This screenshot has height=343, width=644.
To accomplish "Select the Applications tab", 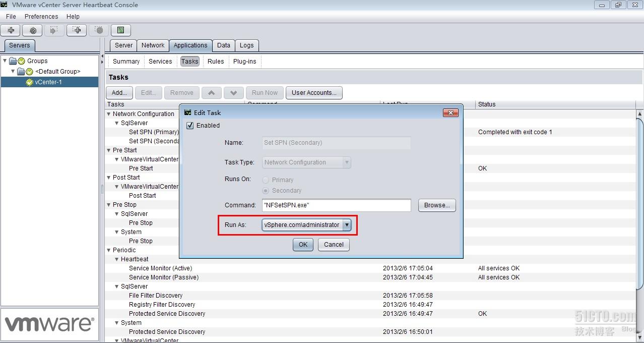I will [190, 45].
